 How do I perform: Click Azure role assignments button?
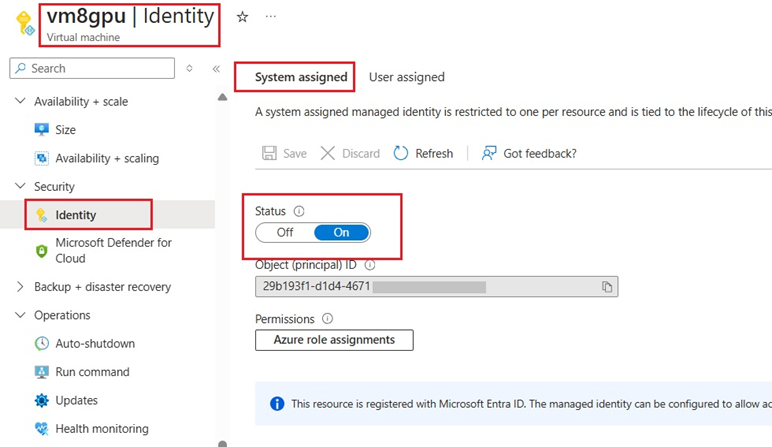click(x=334, y=340)
